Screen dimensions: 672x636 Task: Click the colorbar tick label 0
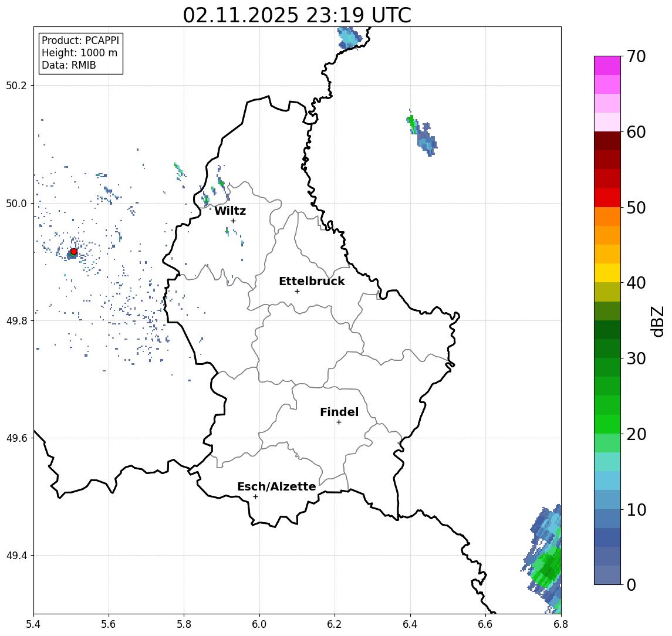pos(632,584)
